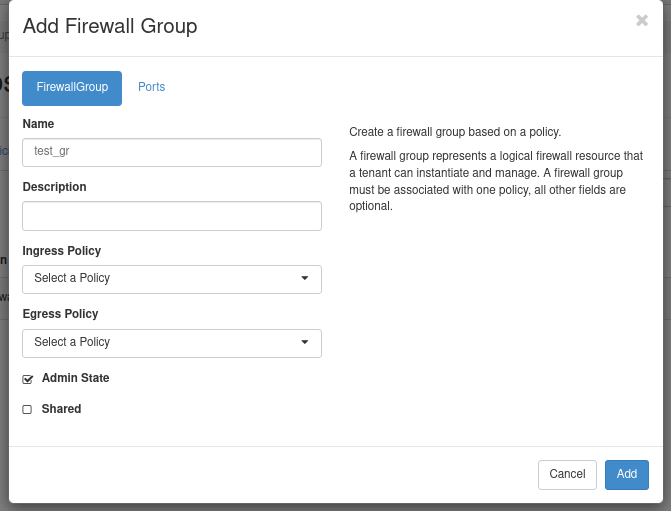
Task: Enable the Shared checkbox
Action: pyautogui.click(x=28, y=410)
